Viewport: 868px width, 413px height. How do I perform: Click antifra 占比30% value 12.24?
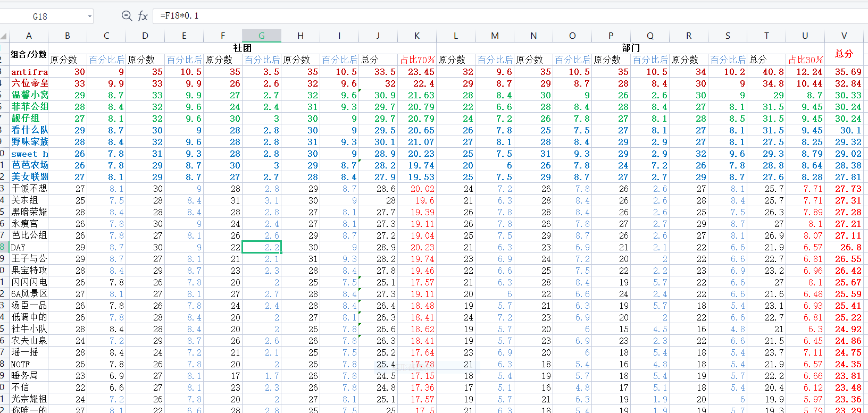(x=805, y=72)
